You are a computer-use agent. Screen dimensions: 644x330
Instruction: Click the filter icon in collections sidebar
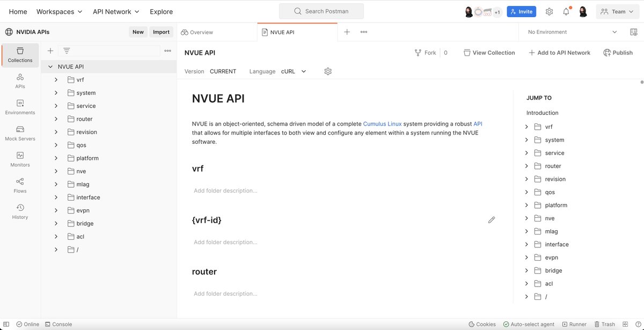click(67, 50)
